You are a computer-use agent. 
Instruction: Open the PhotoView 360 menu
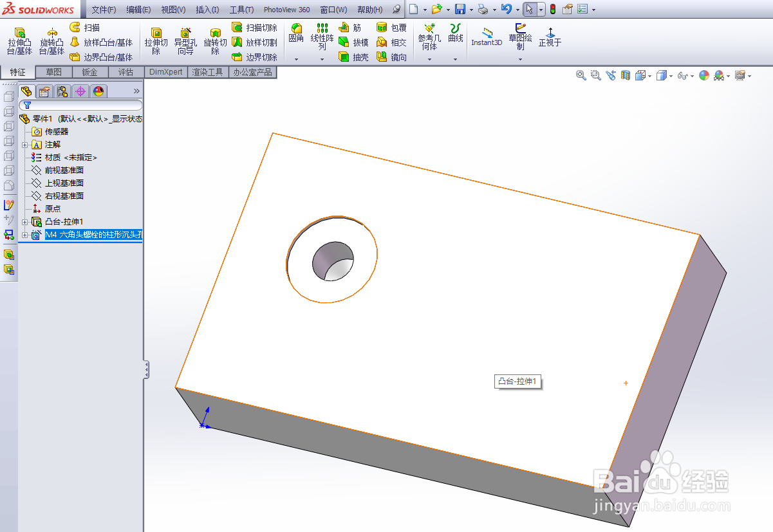[x=286, y=9]
